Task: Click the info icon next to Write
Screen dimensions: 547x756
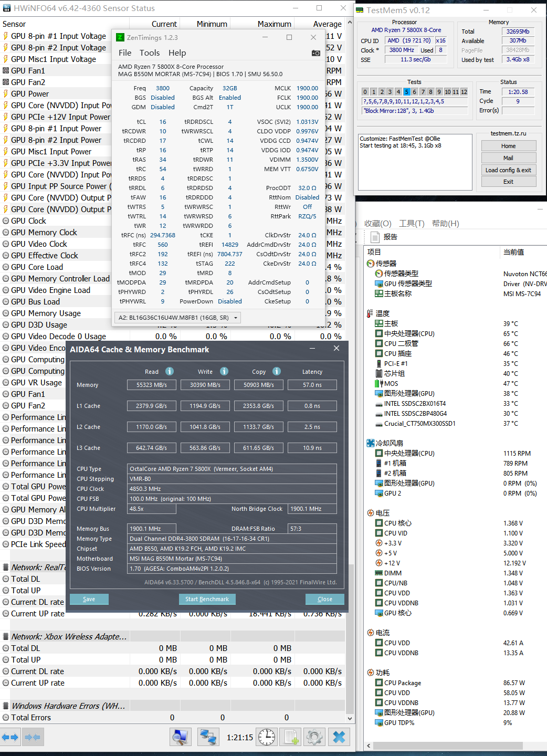Action: click(x=224, y=371)
